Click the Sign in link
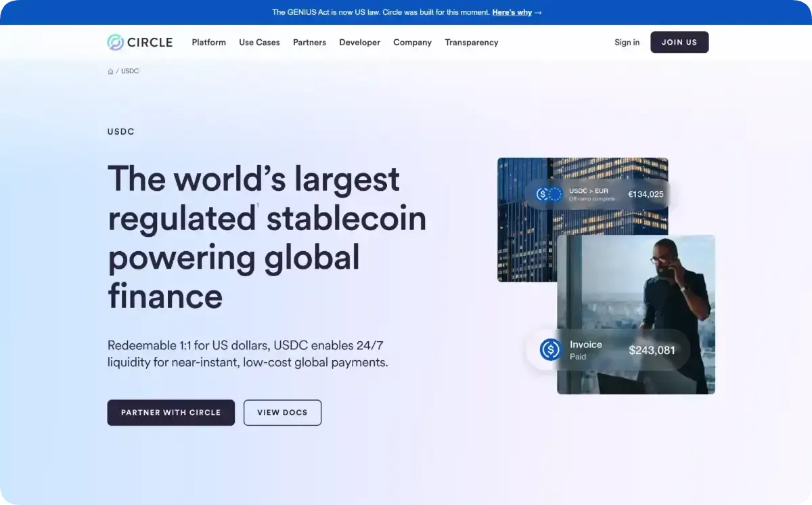 point(627,42)
